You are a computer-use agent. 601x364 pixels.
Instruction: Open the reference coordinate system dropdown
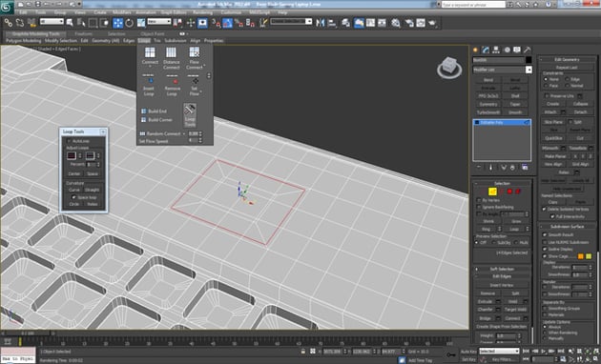pos(159,22)
